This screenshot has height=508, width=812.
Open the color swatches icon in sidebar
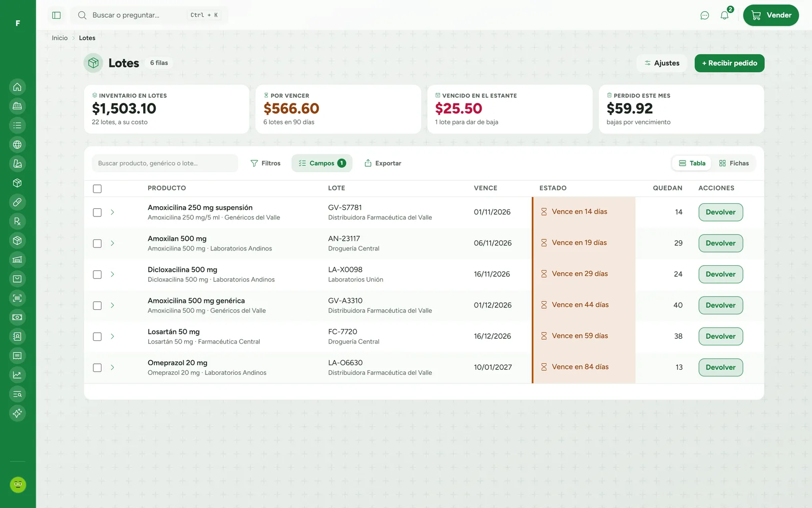click(x=17, y=164)
